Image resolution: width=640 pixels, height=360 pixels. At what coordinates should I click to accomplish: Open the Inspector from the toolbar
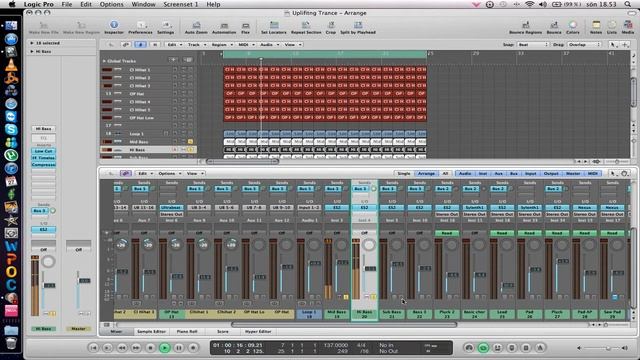tap(114, 27)
